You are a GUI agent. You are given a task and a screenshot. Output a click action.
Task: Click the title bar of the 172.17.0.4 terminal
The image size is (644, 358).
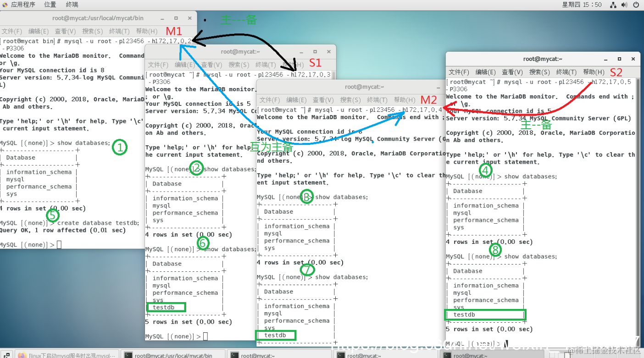click(351, 87)
